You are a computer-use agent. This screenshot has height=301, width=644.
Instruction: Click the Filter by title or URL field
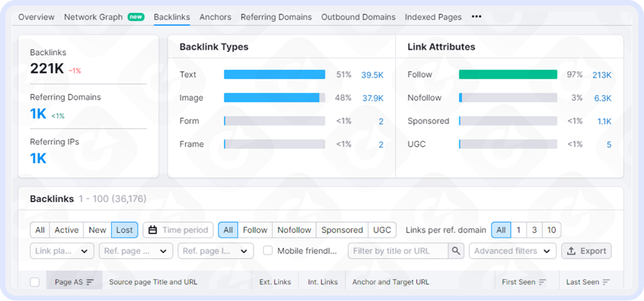pyautogui.click(x=398, y=251)
